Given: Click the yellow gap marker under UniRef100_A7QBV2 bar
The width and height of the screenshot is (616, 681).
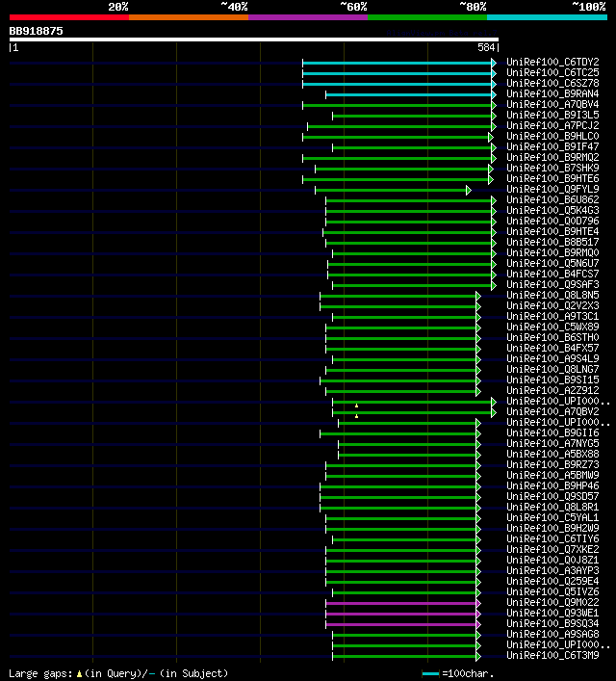Looking at the screenshot, I should pos(356,416).
